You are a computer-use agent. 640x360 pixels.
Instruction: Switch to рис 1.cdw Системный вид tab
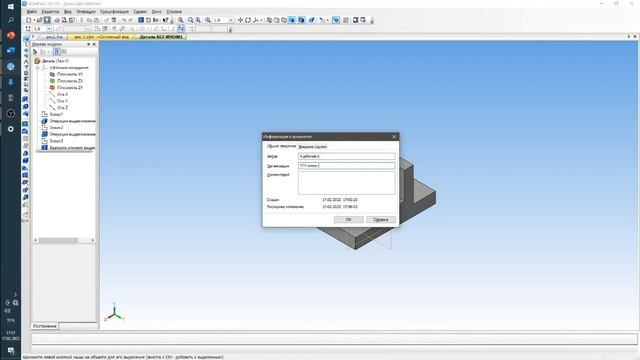pos(101,37)
